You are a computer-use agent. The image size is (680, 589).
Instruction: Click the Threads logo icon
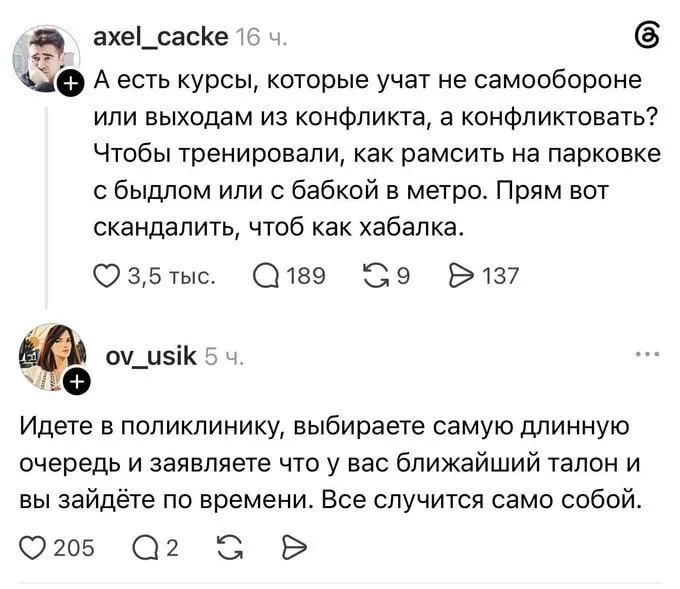pyautogui.click(x=647, y=37)
